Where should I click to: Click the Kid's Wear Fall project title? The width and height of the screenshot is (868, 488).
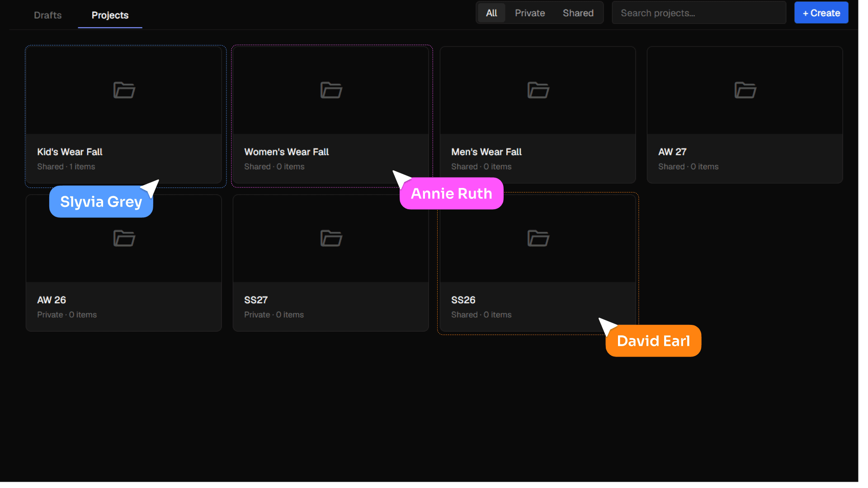70,152
